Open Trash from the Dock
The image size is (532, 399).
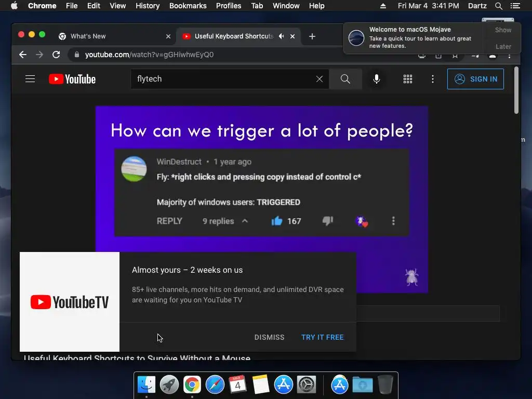[385, 385]
